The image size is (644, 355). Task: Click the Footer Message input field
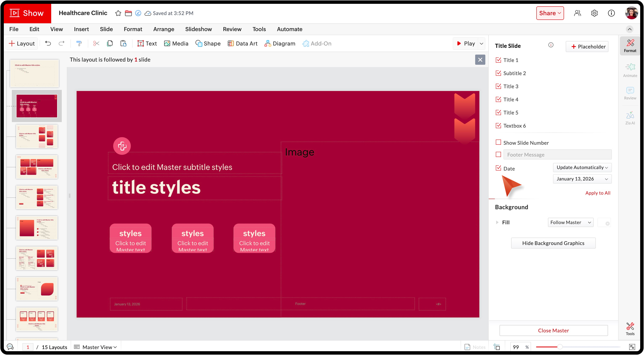557,155
